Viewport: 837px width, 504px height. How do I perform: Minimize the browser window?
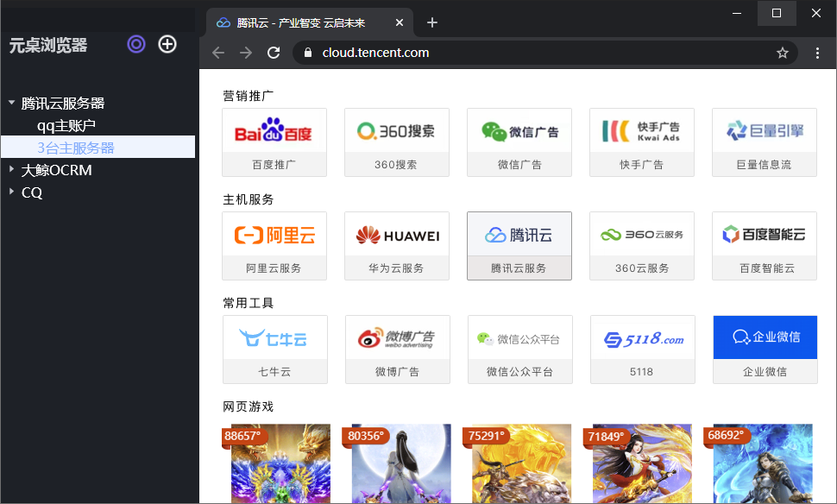(737, 13)
